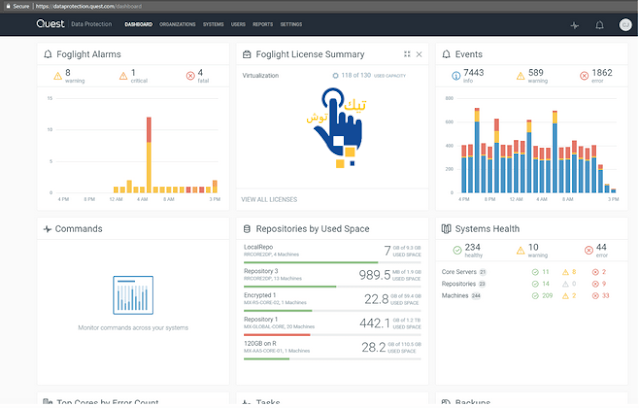The image size is (639, 408).
Task: Click the Events bell icon
Action: [x=446, y=54]
